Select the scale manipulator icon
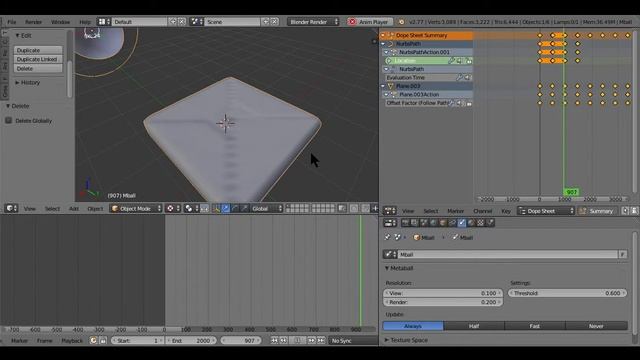640x360 pixels. tap(244, 209)
